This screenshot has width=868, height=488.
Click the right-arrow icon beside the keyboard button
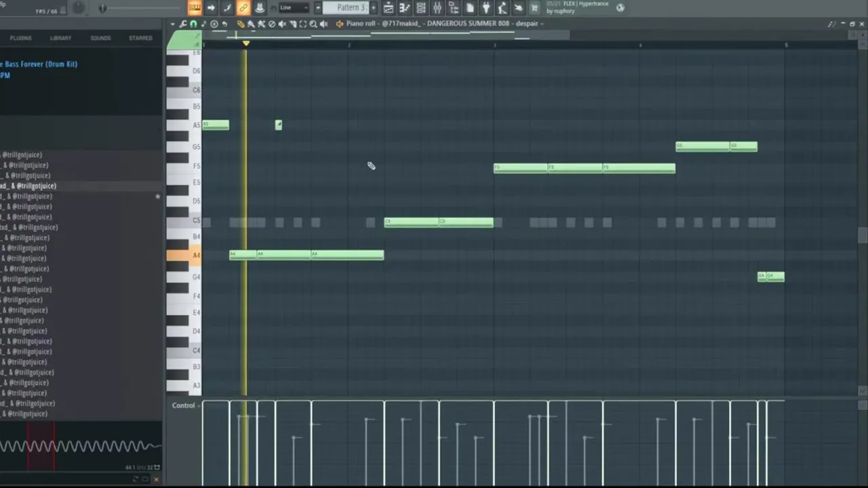pos(211,7)
